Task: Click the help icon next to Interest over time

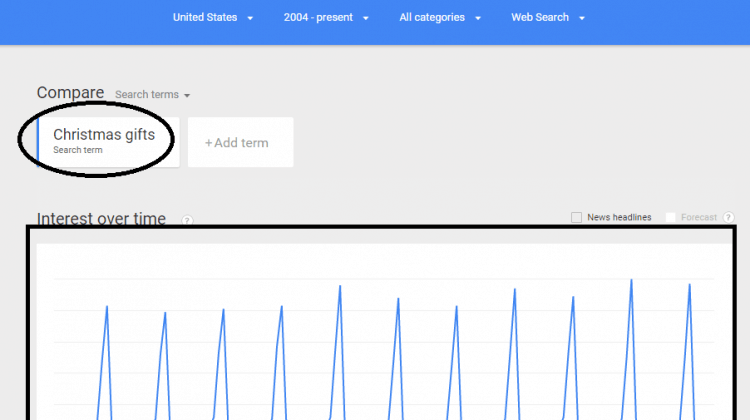Action: [187, 220]
